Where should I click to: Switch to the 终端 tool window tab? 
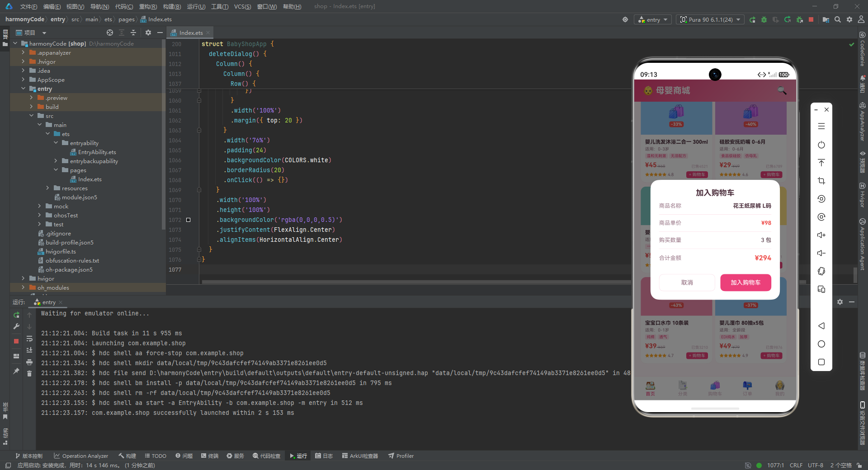point(210,456)
